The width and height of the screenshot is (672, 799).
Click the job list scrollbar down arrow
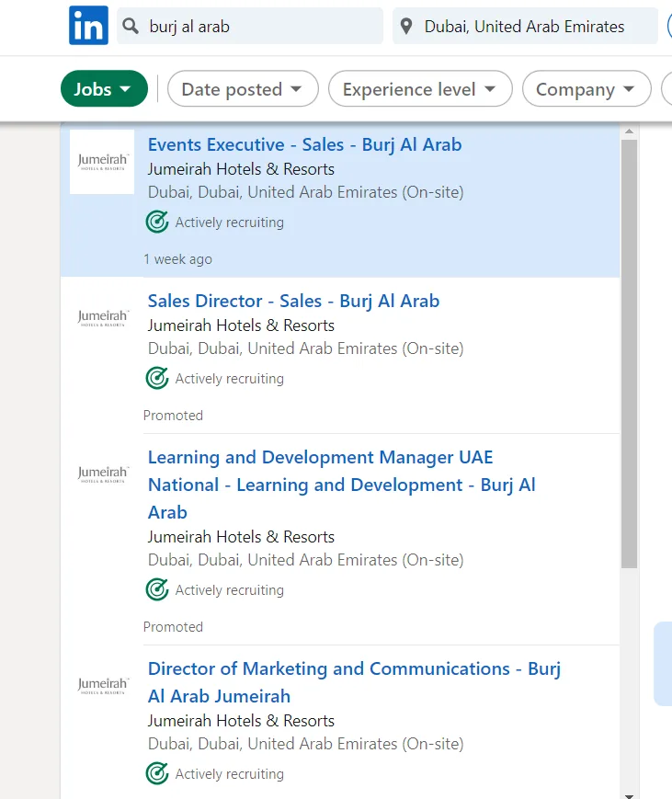pyautogui.click(x=629, y=795)
